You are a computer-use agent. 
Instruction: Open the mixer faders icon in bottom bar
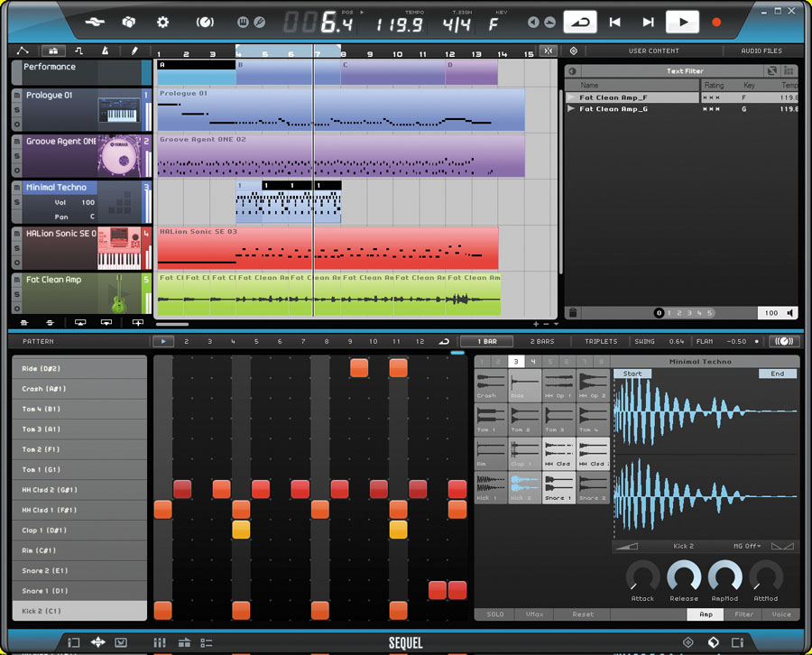[160, 642]
